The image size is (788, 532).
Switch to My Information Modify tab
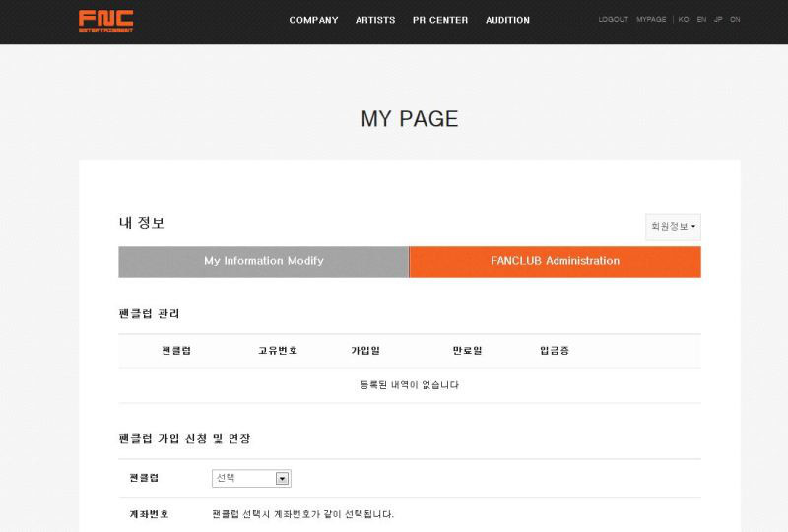pyautogui.click(x=263, y=261)
